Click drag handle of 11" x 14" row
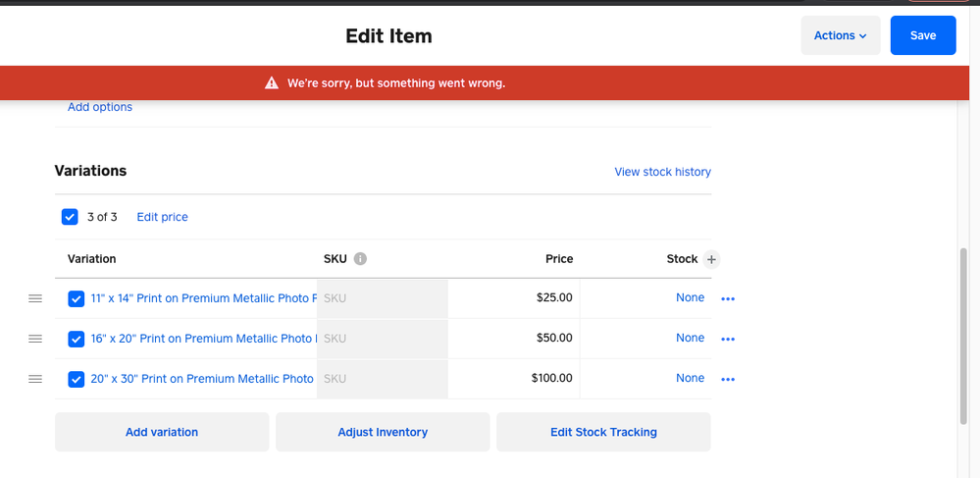The width and height of the screenshot is (980, 478). [x=35, y=298]
